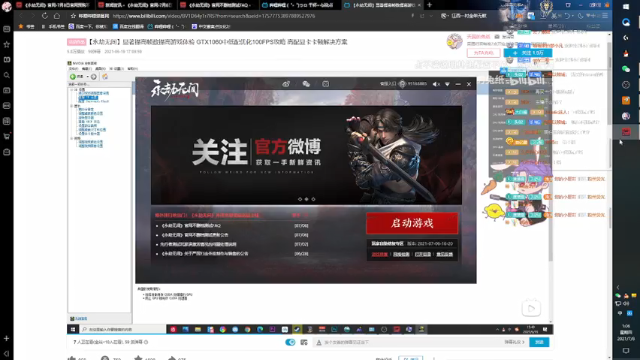Open the launcher dropdown triangle menu
The width and height of the screenshot is (640, 360).
tap(447, 84)
